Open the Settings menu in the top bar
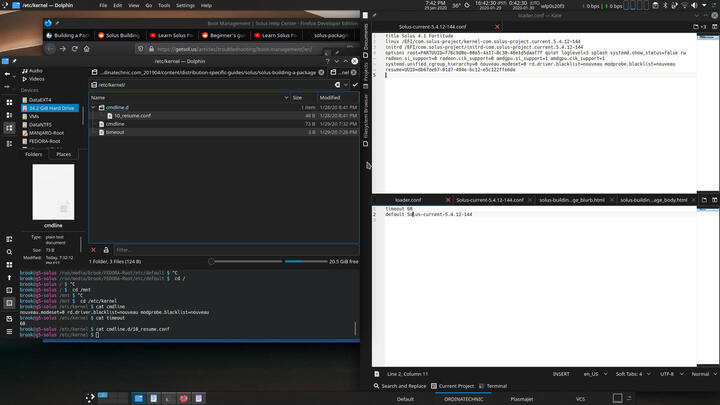720x405 pixels. (185, 6)
